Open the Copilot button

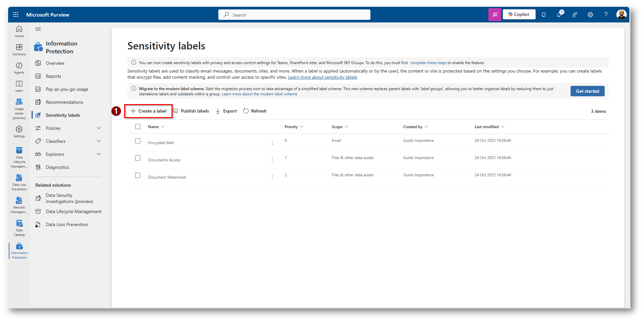519,15
